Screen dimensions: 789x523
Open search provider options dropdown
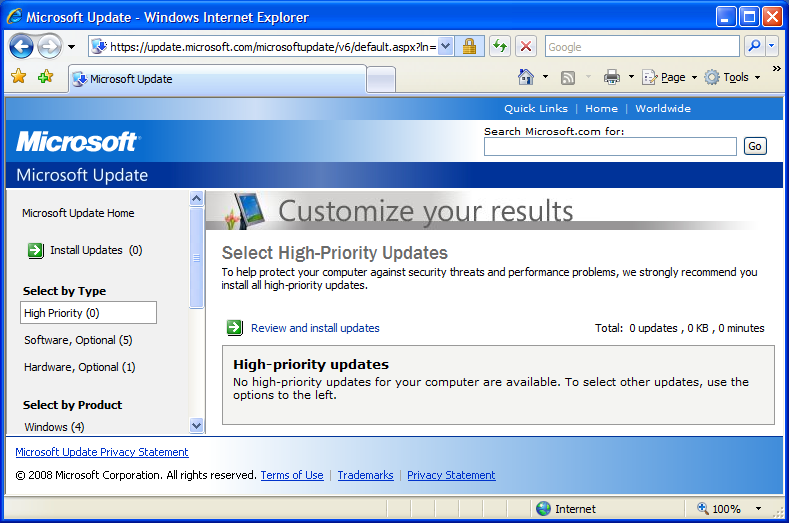[772, 46]
